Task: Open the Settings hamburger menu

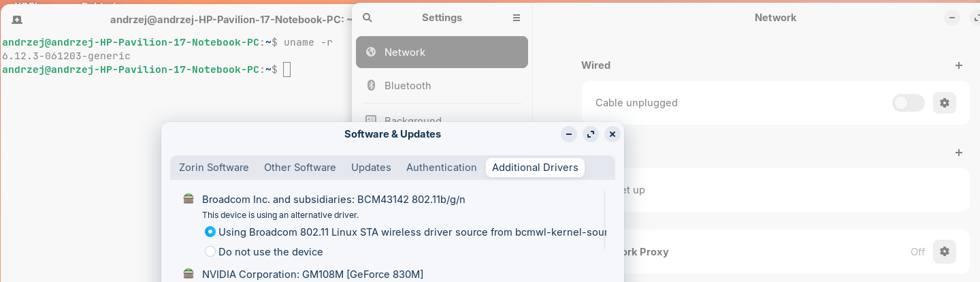Action: pyautogui.click(x=516, y=18)
